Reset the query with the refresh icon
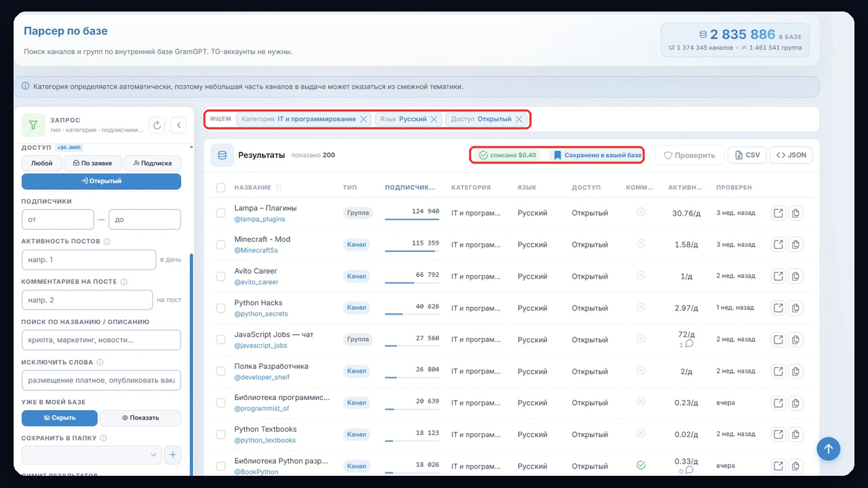868x488 pixels. (x=157, y=125)
